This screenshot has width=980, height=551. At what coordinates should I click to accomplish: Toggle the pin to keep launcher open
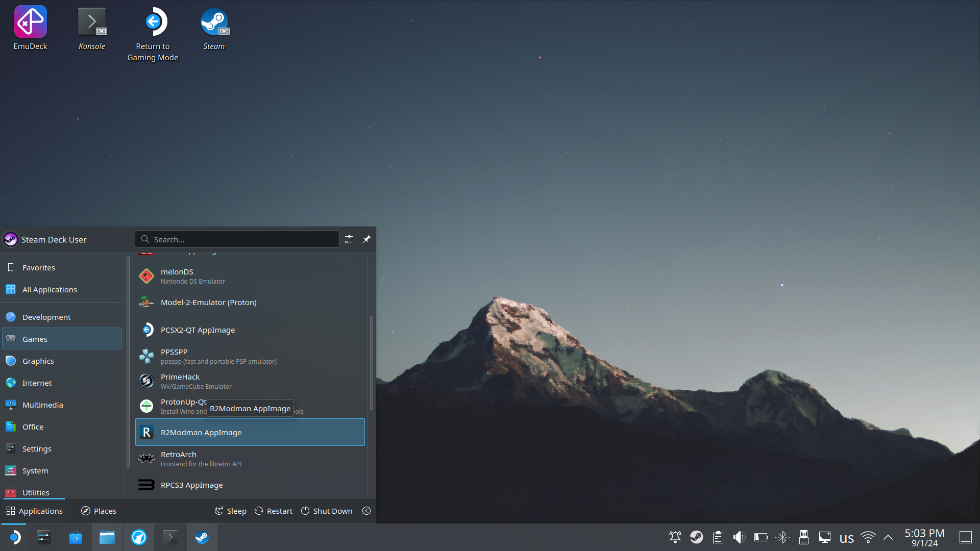pyautogui.click(x=366, y=239)
